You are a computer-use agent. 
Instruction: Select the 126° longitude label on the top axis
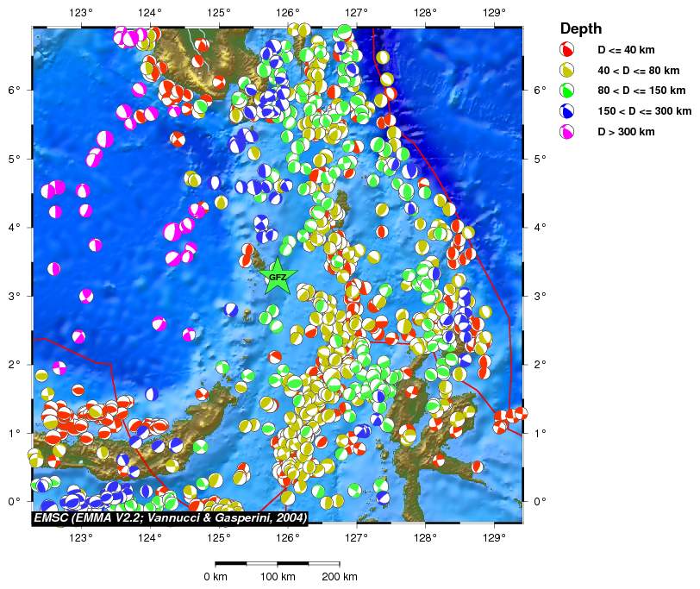click(288, 12)
